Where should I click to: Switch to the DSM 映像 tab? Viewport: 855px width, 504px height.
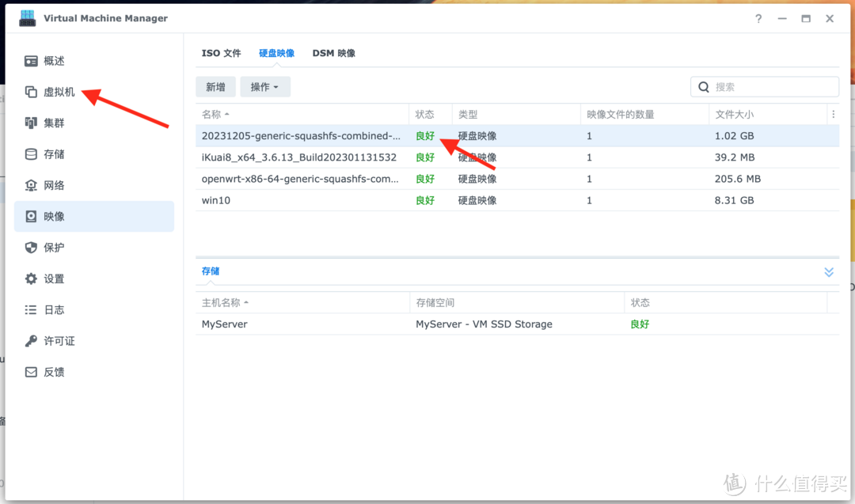click(333, 53)
